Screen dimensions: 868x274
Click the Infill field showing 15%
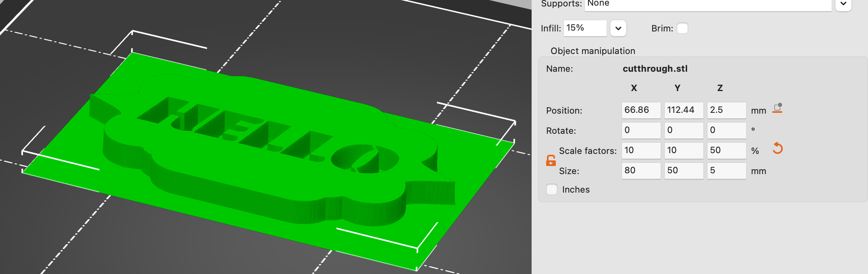585,28
